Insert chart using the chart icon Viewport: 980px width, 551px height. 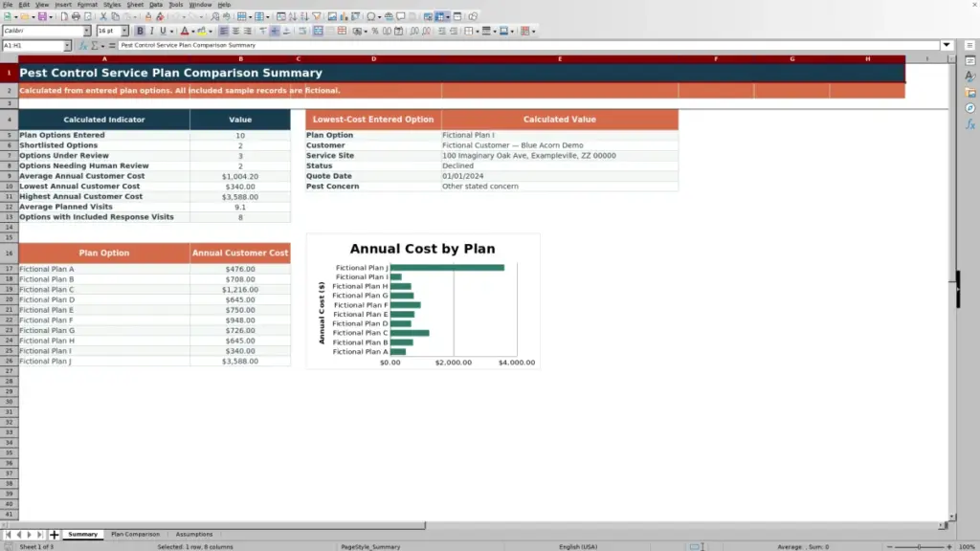(x=344, y=17)
